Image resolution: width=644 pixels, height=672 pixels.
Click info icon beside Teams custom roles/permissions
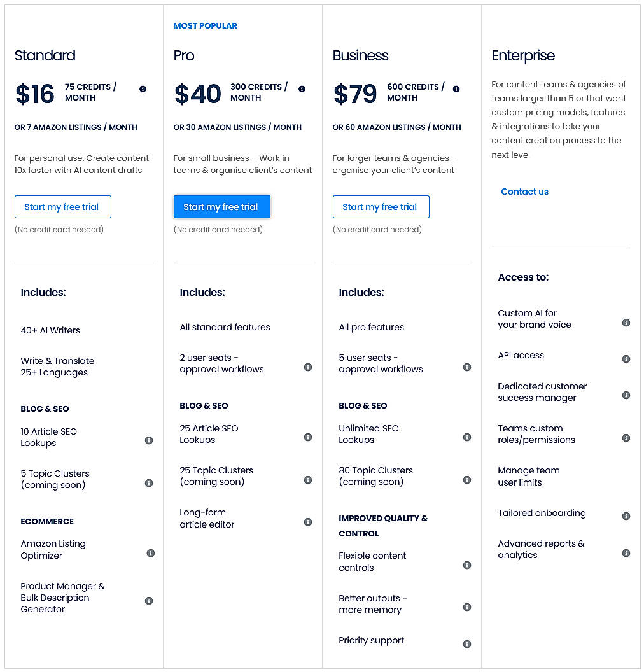[626, 437]
